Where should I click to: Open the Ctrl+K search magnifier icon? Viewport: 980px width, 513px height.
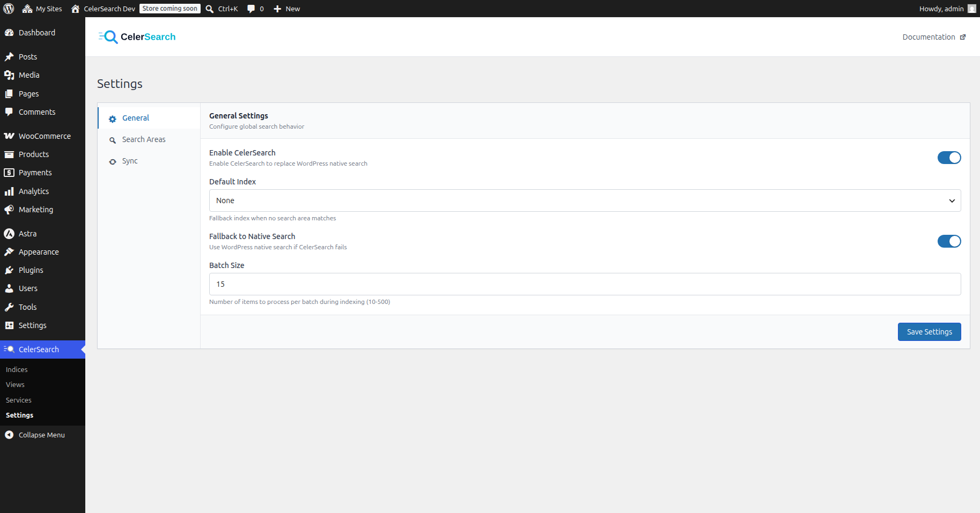click(210, 9)
